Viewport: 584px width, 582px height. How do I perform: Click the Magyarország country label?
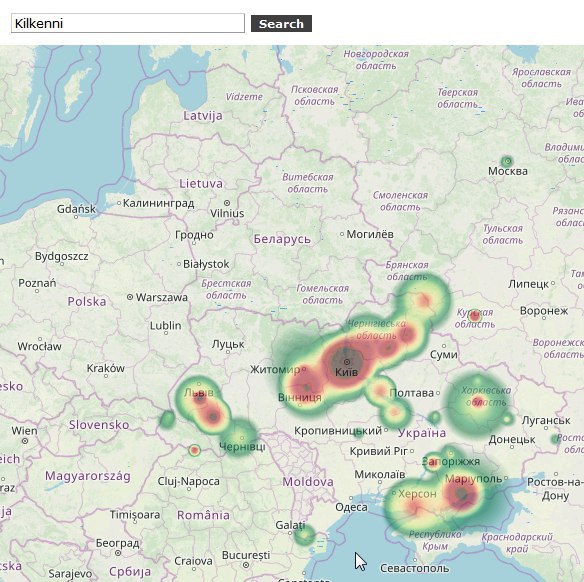tap(88, 476)
